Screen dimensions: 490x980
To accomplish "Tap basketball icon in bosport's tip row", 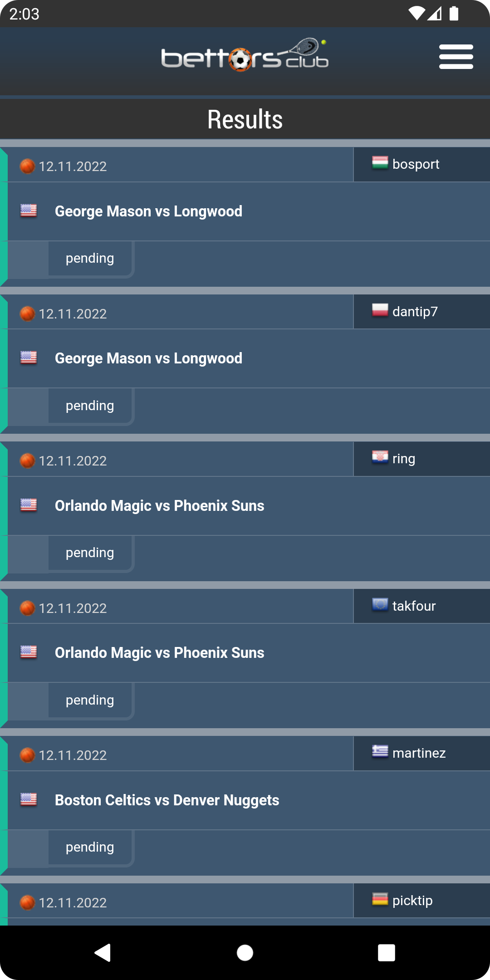I will [x=28, y=167].
